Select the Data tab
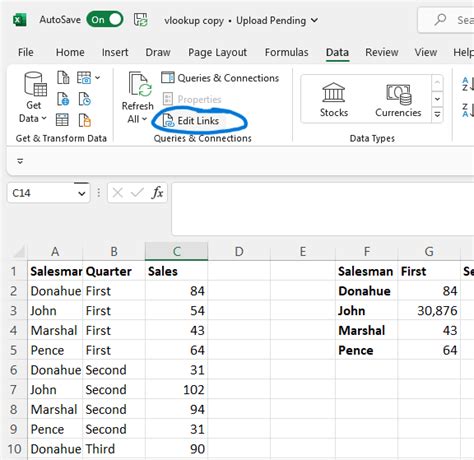Image resolution: width=474 pixels, height=460 pixels. [337, 52]
